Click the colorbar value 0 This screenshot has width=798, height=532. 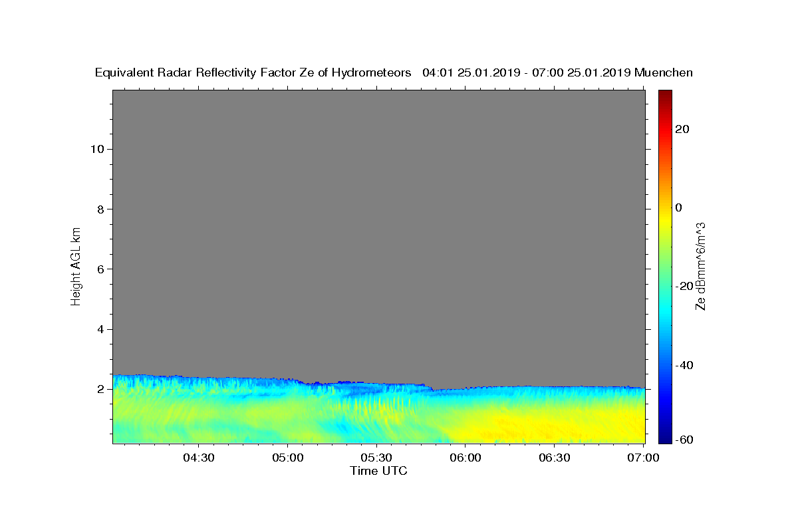click(679, 207)
